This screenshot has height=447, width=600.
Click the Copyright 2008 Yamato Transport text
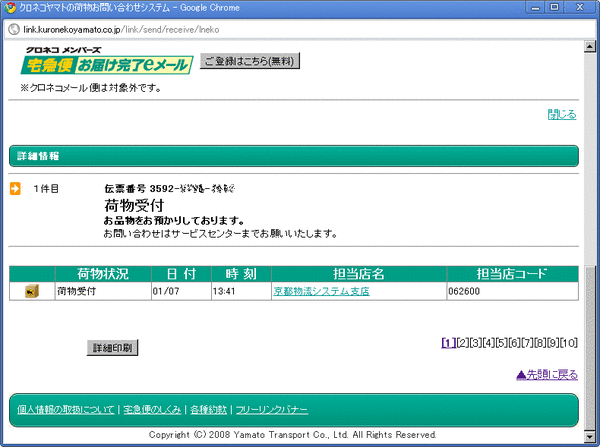click(x=293, y=435)
